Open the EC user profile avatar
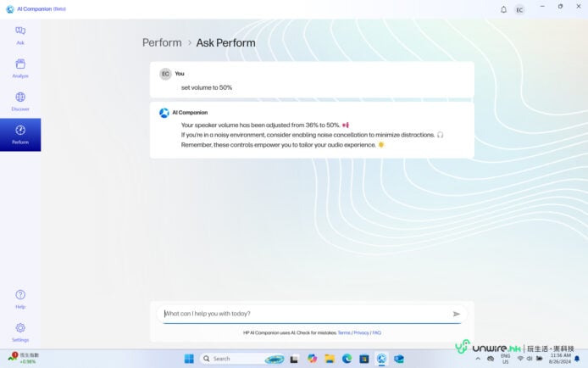The image size is (588, 368). pyautogui.click(x=519, y=9)
